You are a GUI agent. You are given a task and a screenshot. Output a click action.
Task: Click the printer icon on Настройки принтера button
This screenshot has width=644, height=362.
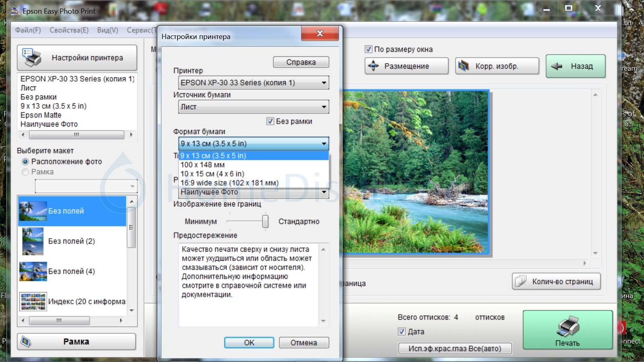click(x=32, y=58)
